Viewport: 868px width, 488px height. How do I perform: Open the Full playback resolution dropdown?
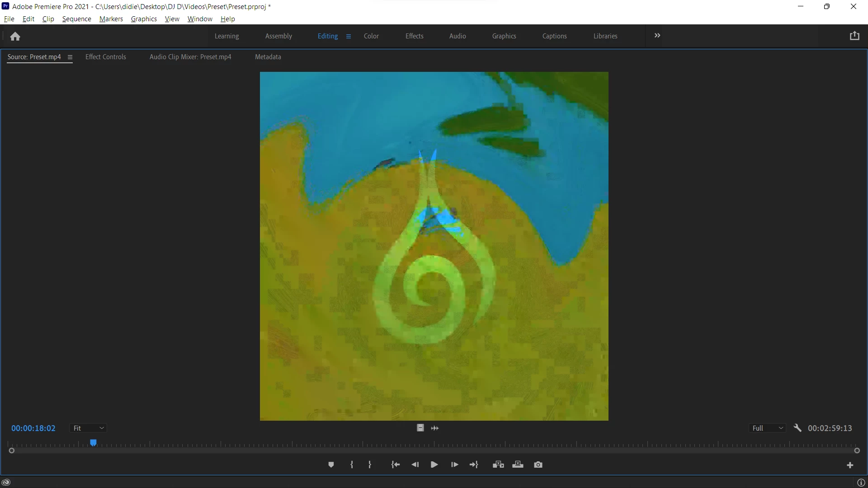pyautogui.click(x=768, y=428)
